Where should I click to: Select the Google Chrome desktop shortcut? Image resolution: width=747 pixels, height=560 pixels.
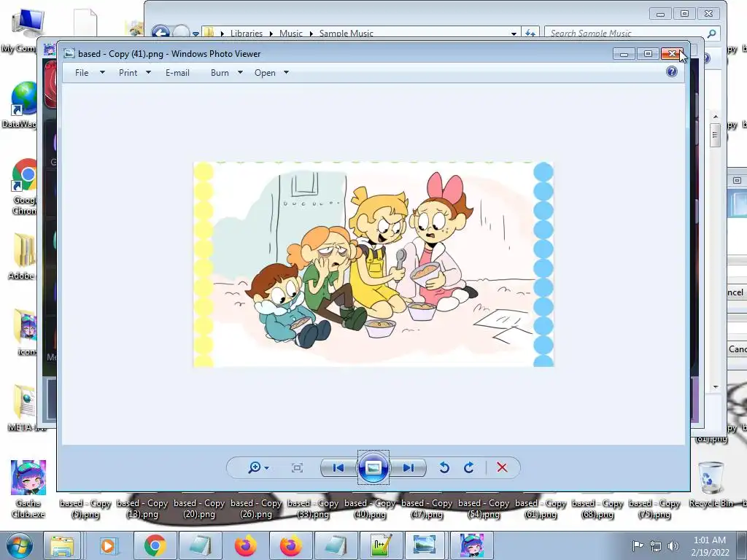[24, 187]
